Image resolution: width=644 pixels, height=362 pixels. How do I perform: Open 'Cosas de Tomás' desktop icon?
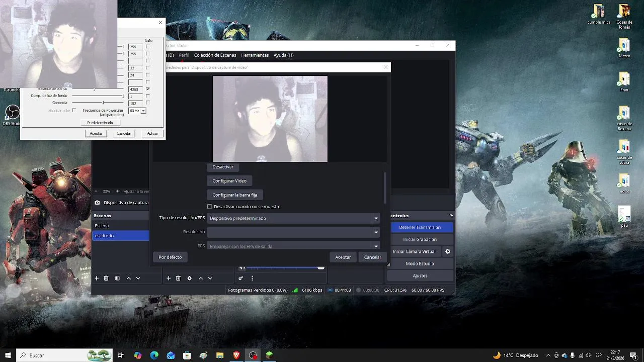[624, 17]
